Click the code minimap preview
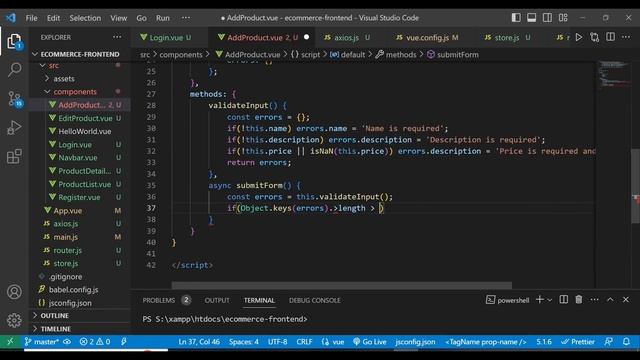 (613, 74)
